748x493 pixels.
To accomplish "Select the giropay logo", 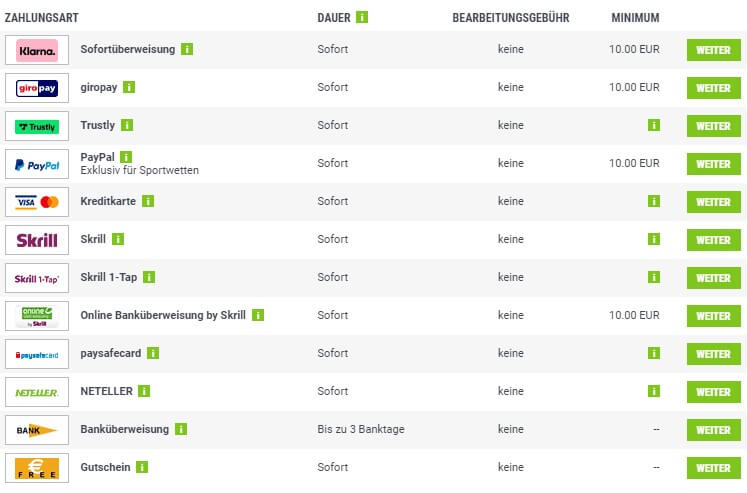I will [x=37, y=88].
